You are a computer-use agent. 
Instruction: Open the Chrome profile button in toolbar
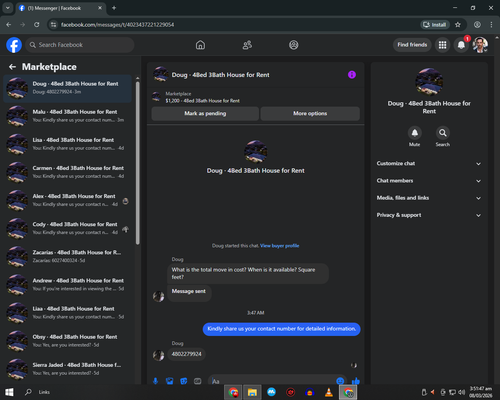pos(477,25)
